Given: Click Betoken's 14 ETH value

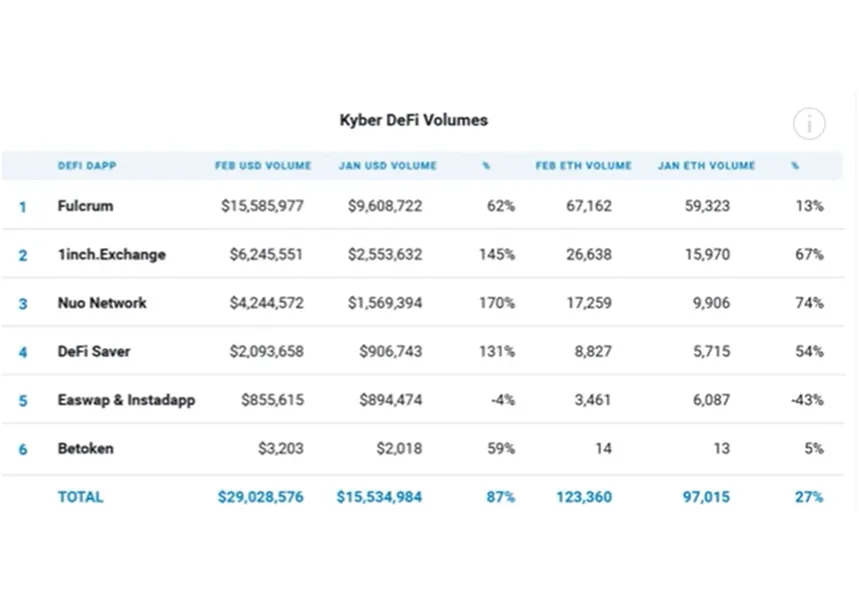Looking at the screenshot, I should 603,448.
